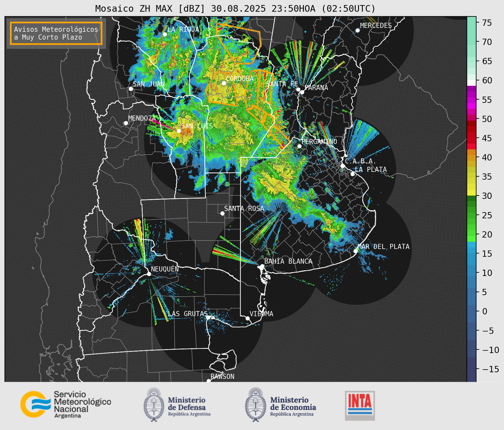Select the SANTA FE city label

282,84
